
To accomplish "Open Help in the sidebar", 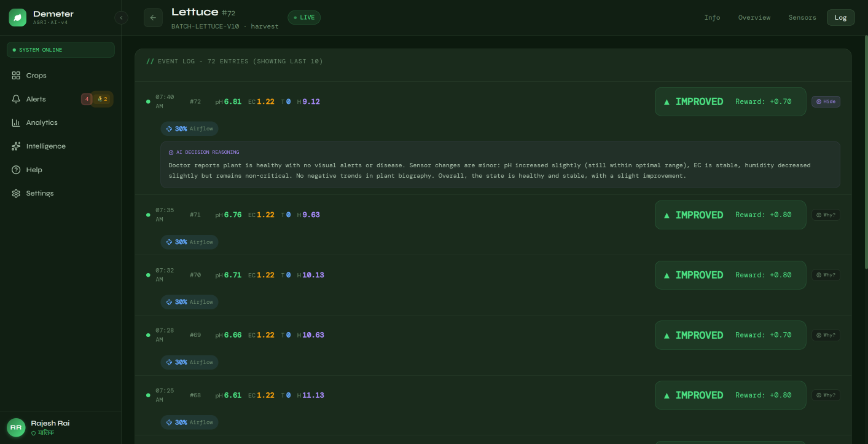I will (60, 170).
